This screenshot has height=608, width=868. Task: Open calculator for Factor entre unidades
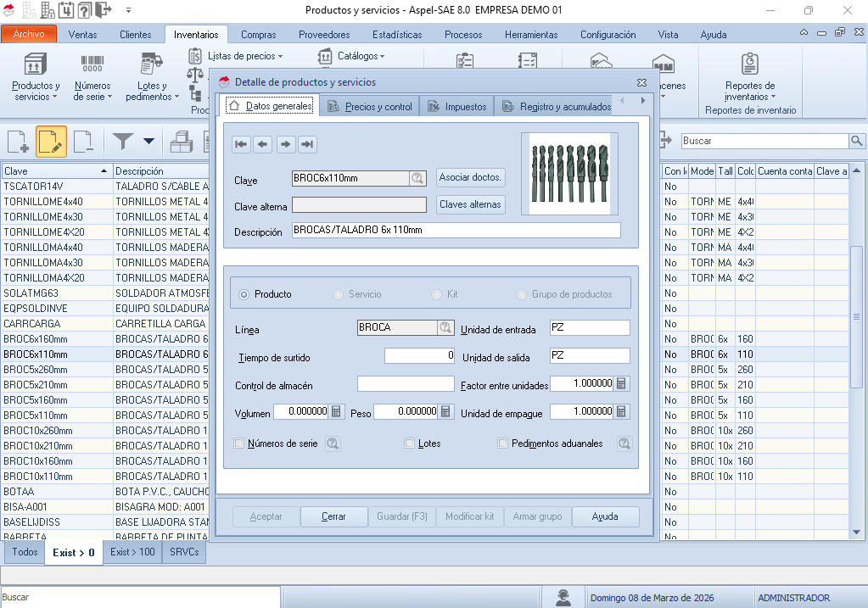[x=622, y=384]
